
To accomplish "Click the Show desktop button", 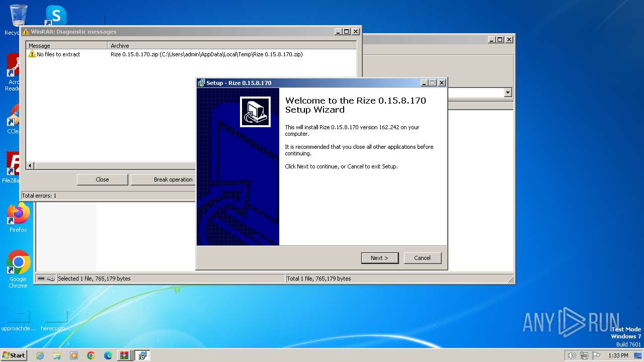I will coord(638,355).
